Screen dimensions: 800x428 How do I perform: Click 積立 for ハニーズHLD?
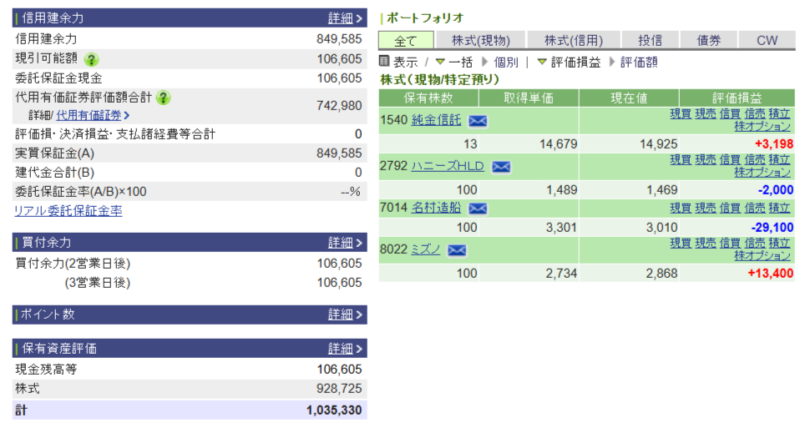[780, 160]
